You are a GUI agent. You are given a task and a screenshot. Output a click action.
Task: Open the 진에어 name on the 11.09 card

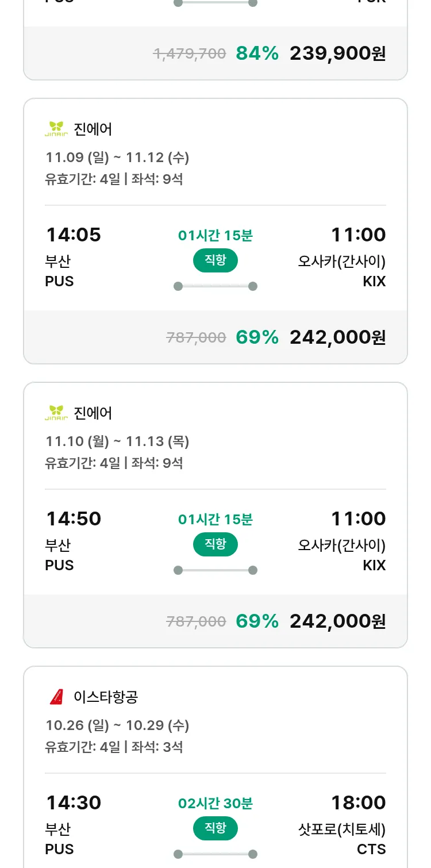pos(93,129)
